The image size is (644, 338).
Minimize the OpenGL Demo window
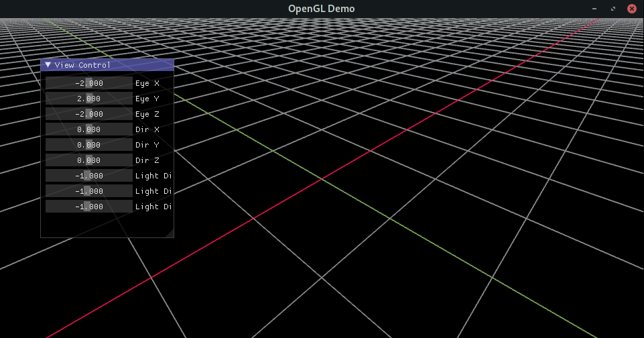pos(594,9)
